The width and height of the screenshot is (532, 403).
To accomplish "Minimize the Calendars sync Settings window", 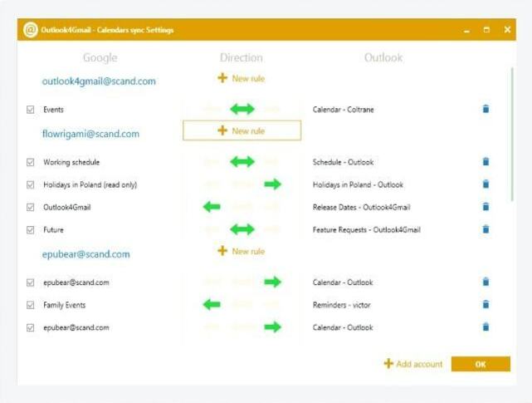I will [467, 30].
